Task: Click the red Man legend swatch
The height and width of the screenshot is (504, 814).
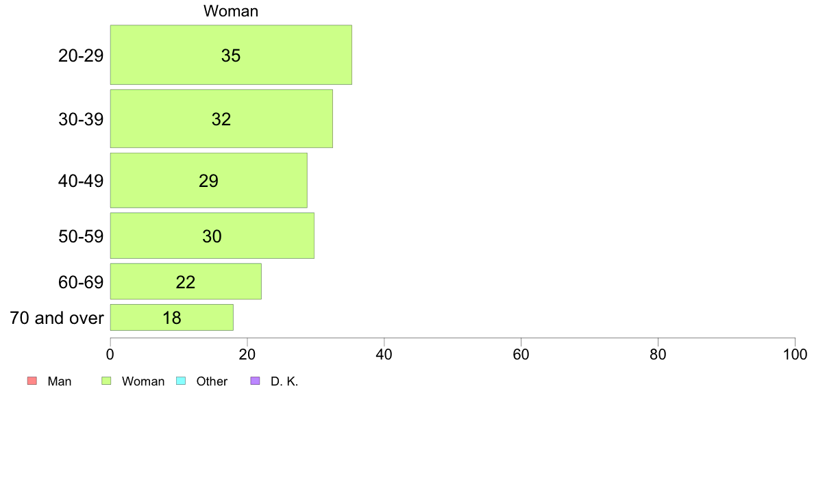Action: (32, 381)
